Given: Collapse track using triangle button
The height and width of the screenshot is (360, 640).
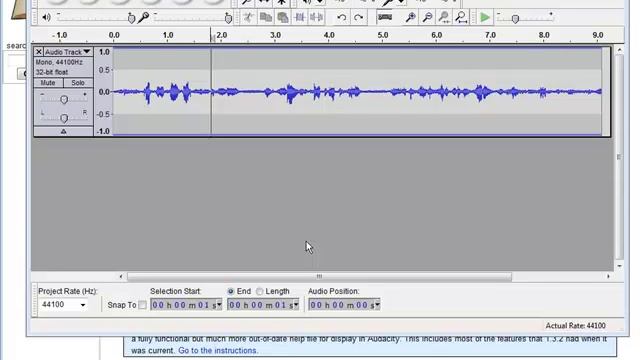Looking at the screenshot, I should (x=63, y=131).
